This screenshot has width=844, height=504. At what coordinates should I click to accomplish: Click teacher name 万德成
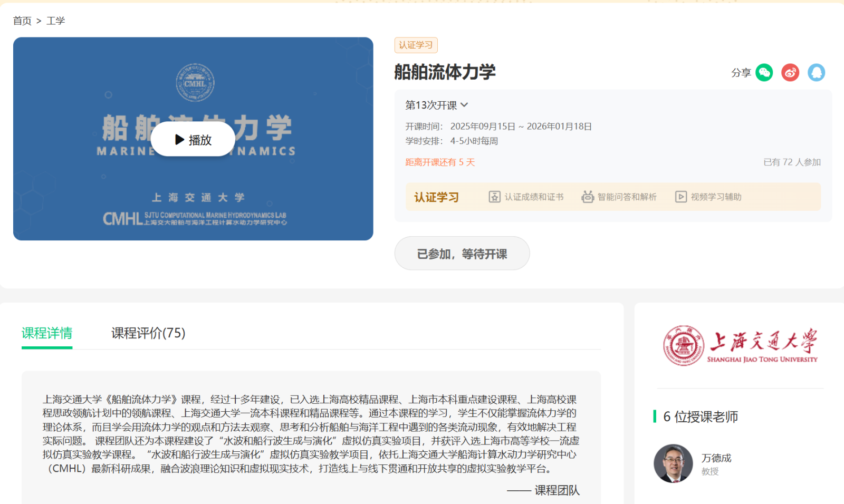tap(716, 458)
